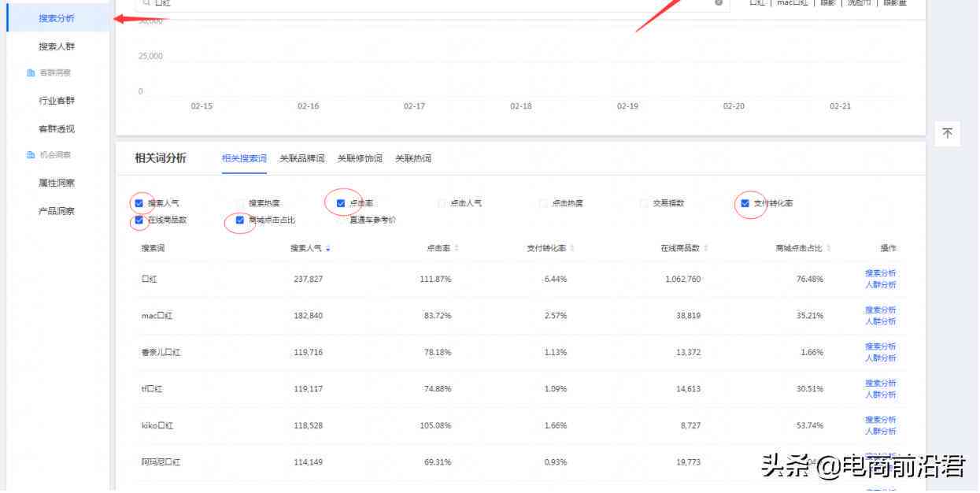Click the 相关词分析 section heading
The width and height of the screenshot is (980, 493).
(x=161, y=158)
